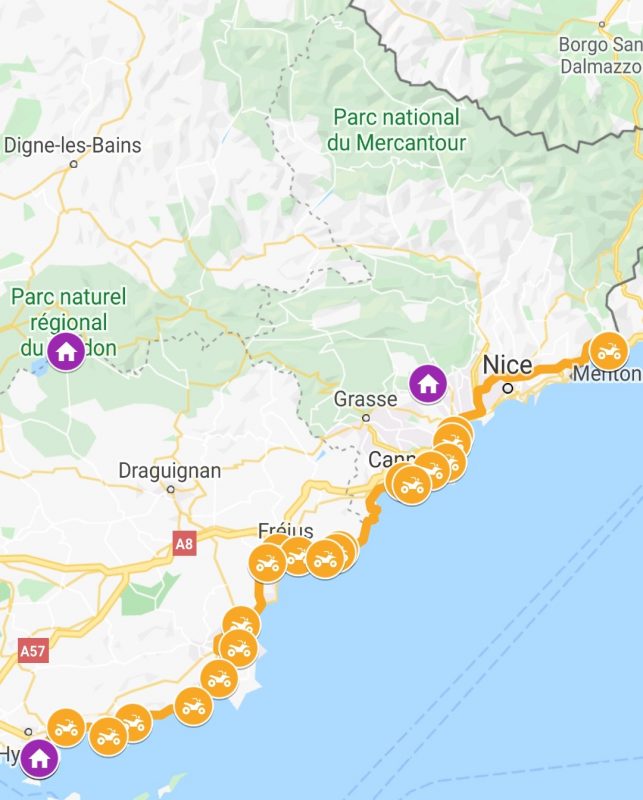This screenshot has width=643, height=800.
Task: Click the purple home marker near Hyères
Action: pyautogui.click(x=39, y=759)
